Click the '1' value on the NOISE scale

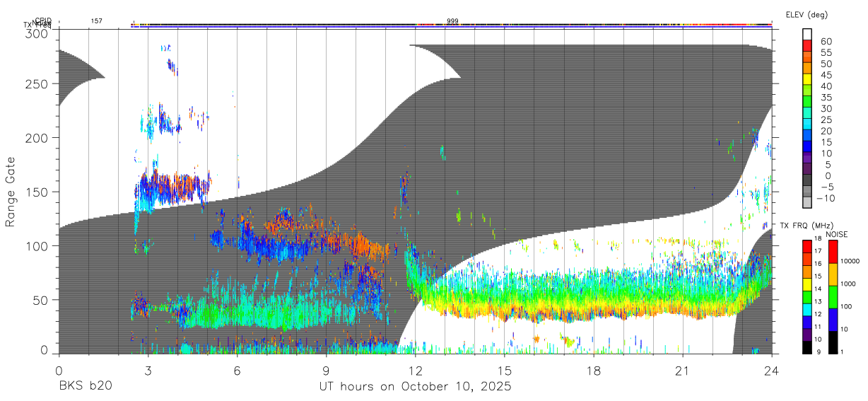[843, 351]
